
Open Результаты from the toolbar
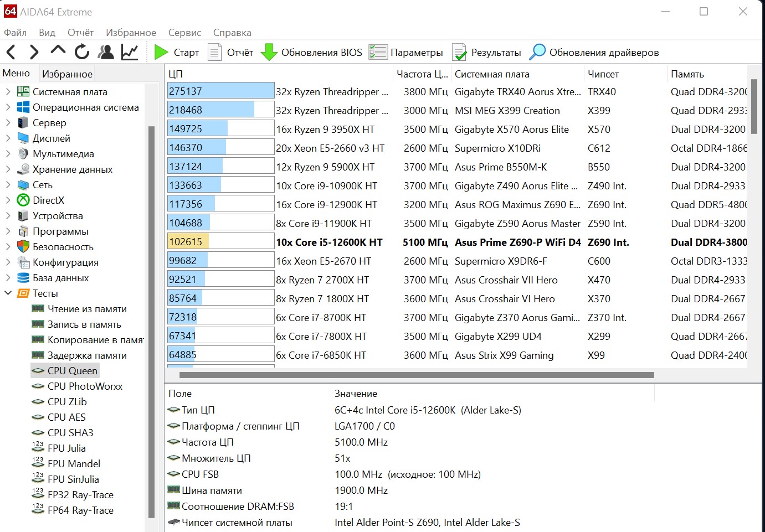tap(487, 53)
